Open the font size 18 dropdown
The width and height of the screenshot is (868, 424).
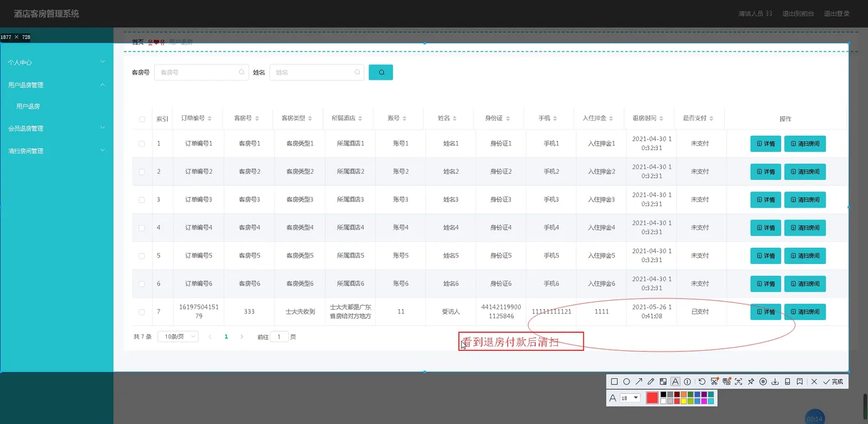pos(630,398)
